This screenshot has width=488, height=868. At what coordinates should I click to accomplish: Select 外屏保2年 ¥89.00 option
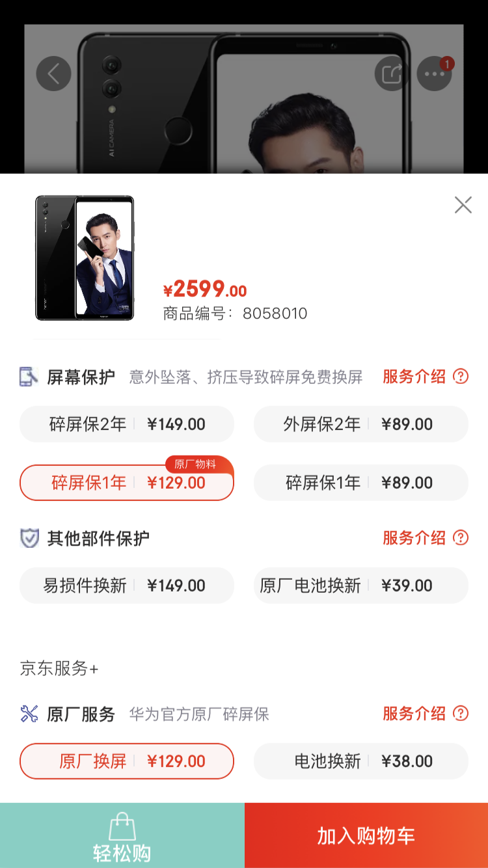click(x=360, y=424)
